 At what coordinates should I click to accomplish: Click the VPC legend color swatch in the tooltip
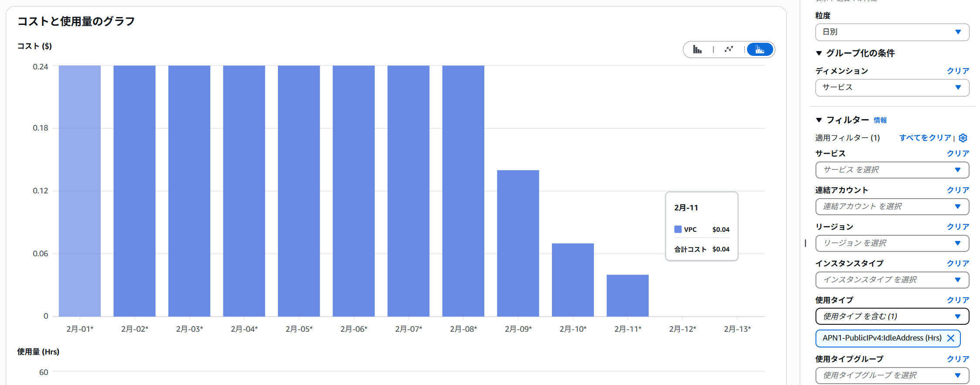point(678,229)
